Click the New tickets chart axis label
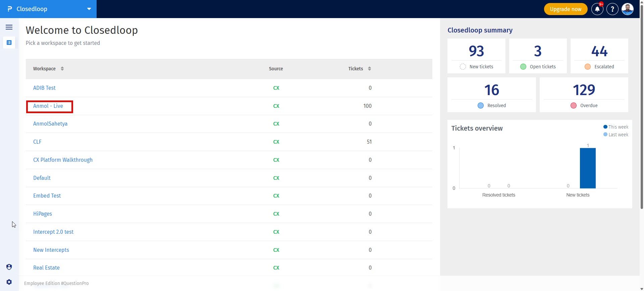 point(578,195)
